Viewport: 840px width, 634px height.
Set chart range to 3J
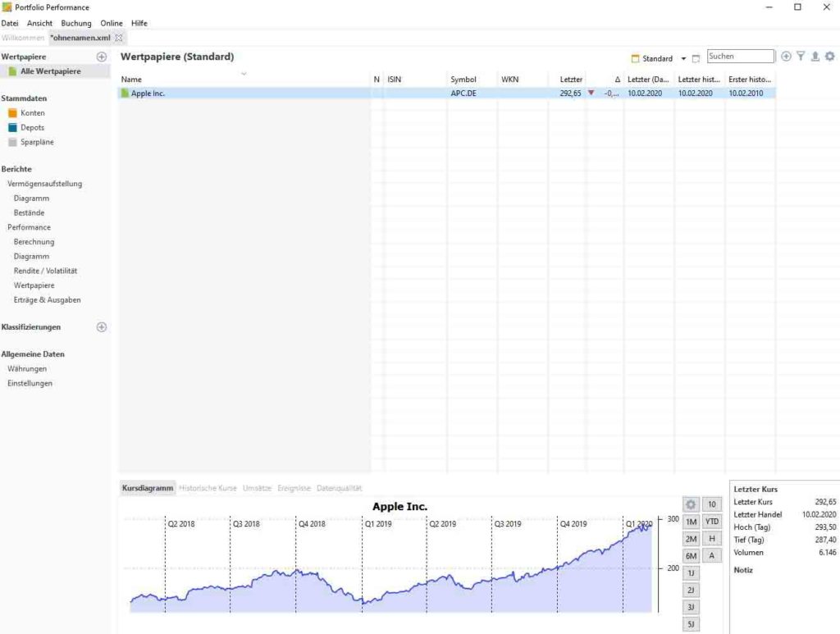[691, 607]
